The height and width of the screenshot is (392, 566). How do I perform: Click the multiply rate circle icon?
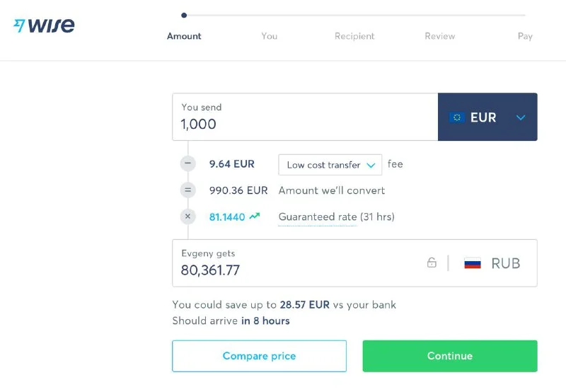tap(187, 217)
